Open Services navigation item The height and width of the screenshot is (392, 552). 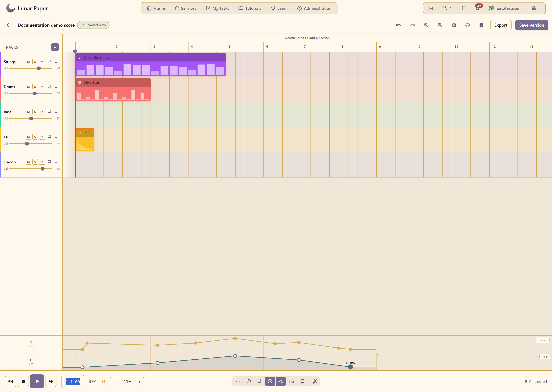185,8
